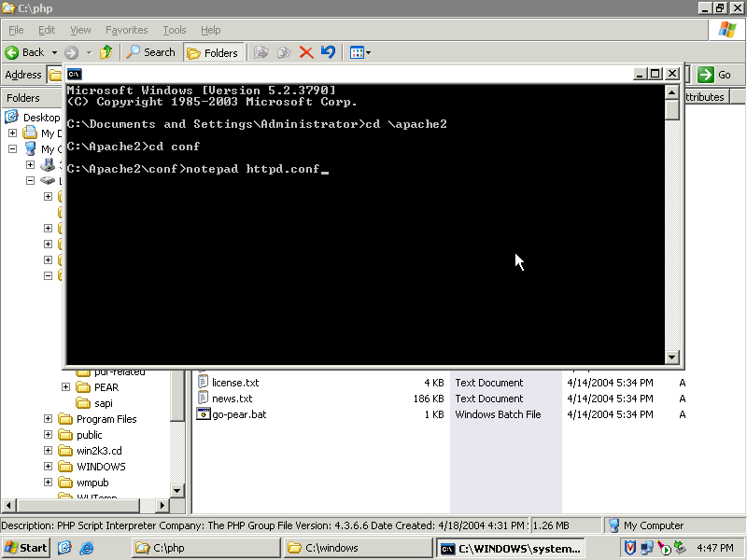
Task: Click the cmd.exe title bar system icon
Action: coord(74,74)
